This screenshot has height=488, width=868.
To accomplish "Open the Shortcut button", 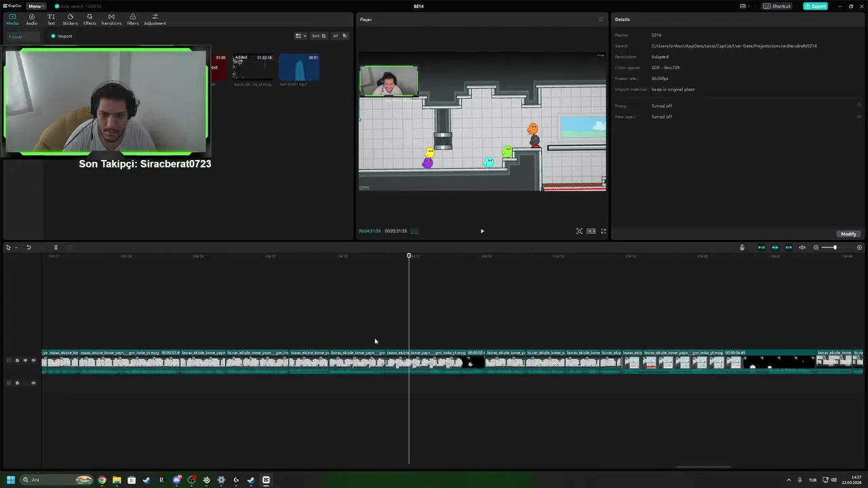I will 777,6.
